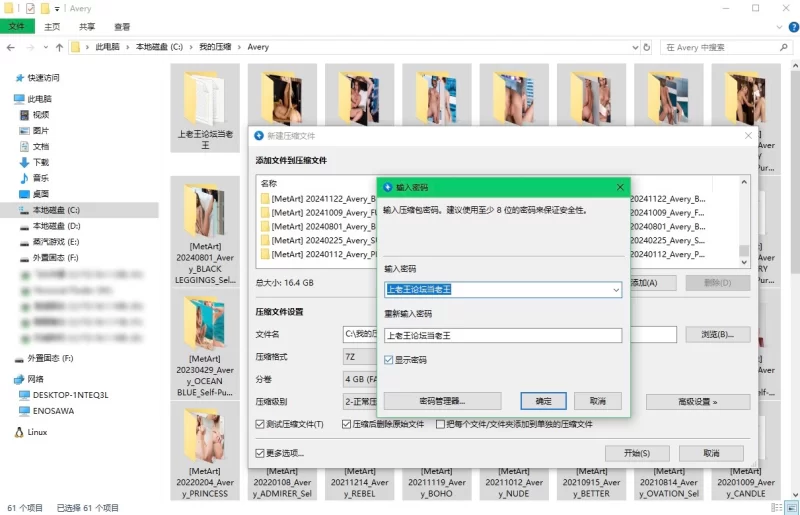Select drive 本地磁盘 (D:) in sidebar

(x=56, y=226)
